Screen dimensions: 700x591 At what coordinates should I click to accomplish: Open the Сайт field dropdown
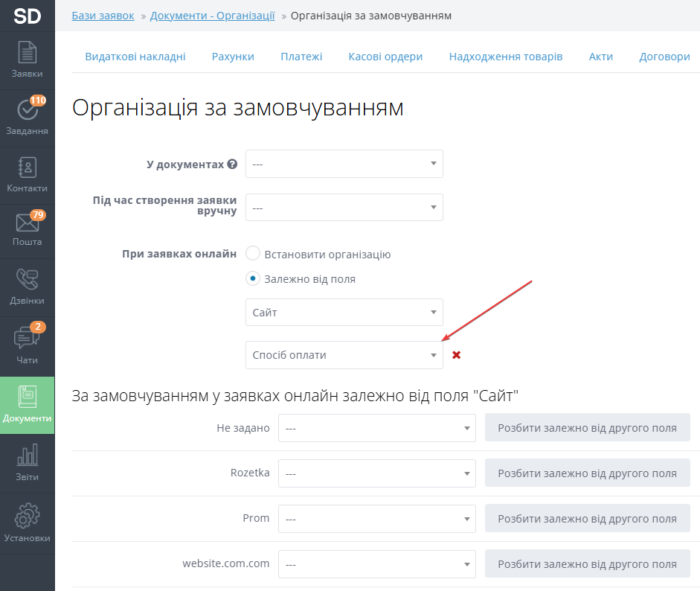point(344,313)
